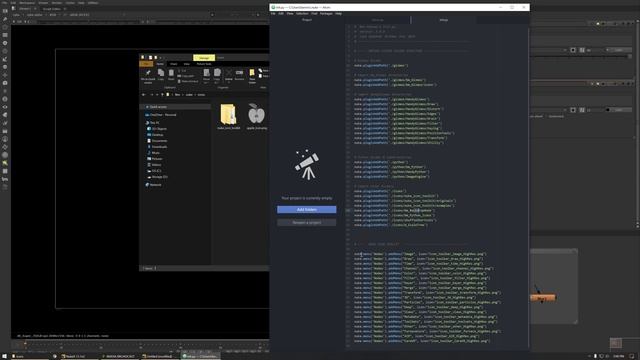Click Reopen a project button in Atom

(x=307, y=222)
